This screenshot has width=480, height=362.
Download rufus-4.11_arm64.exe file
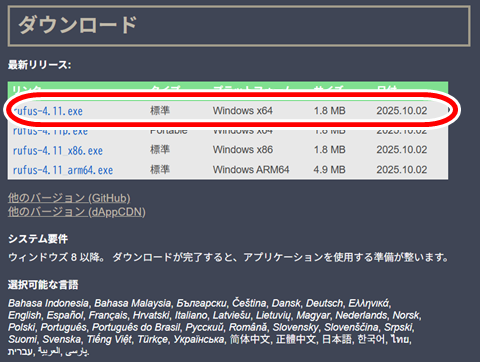pyautogui.click(x=63, y=170)
